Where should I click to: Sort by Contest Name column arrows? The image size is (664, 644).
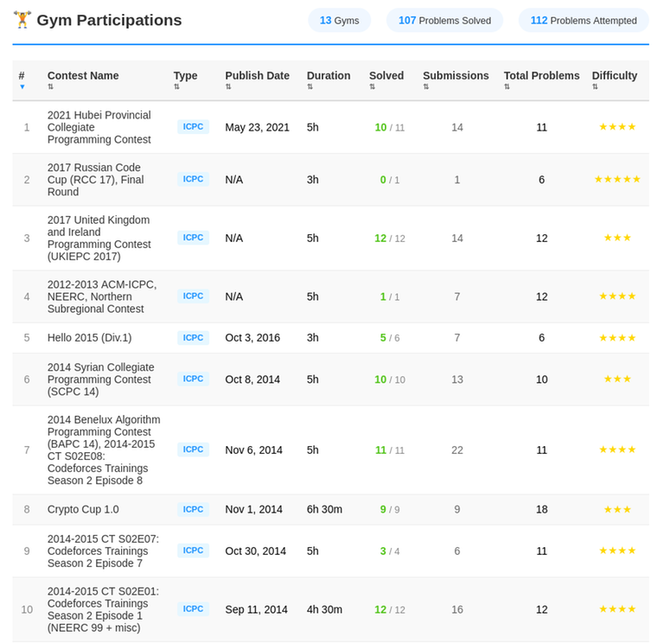click(50, 87)
